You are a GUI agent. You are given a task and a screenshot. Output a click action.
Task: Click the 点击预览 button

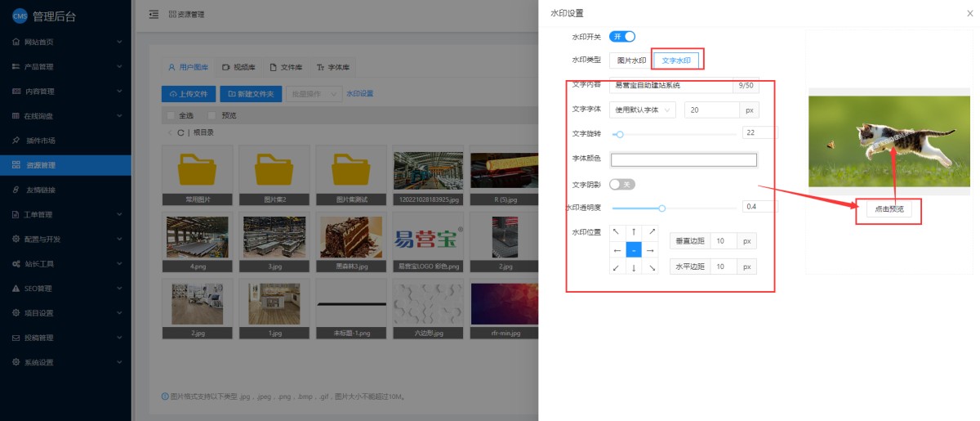click(x=889, y=209)
